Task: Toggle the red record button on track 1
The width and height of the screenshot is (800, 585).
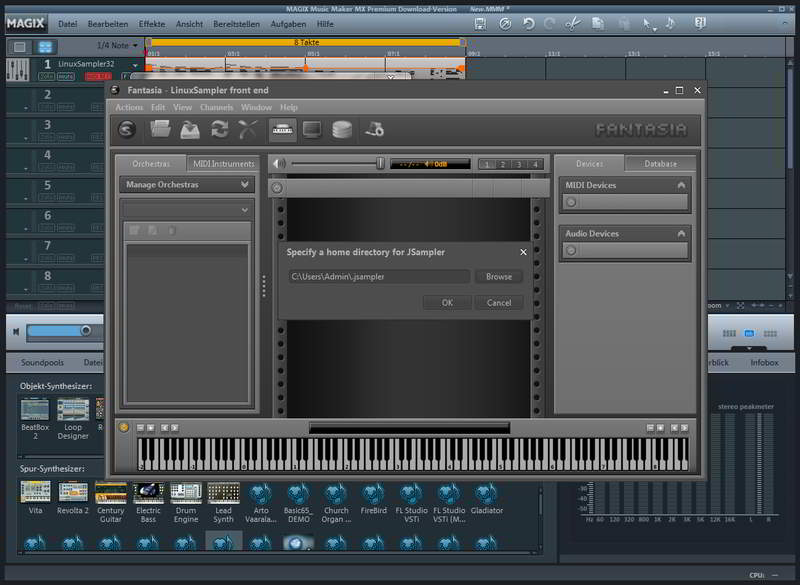Action: tap(98, 77)
